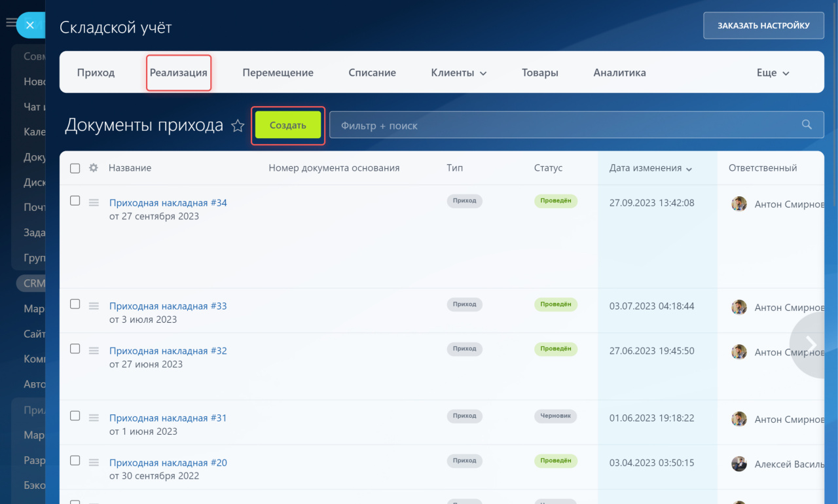838x504 pixels.
Task: Click the Фильтр + поиск field
Action: point(563,125)
